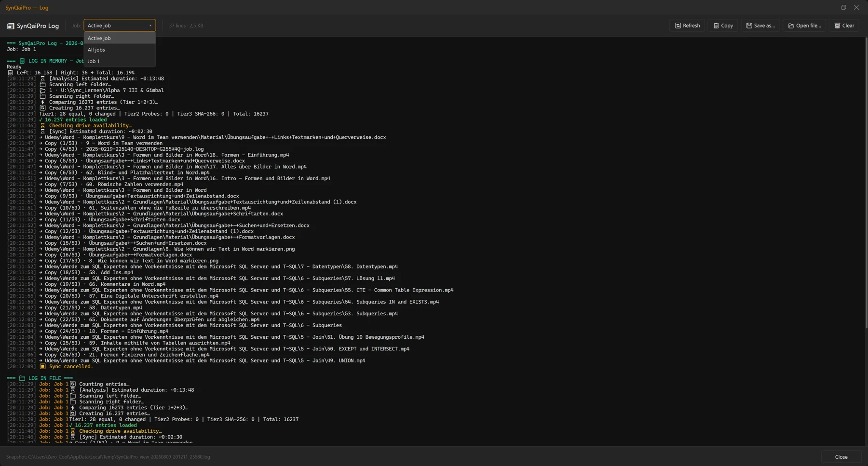Open a log with 'Open file...'

(x=804, y=26)
